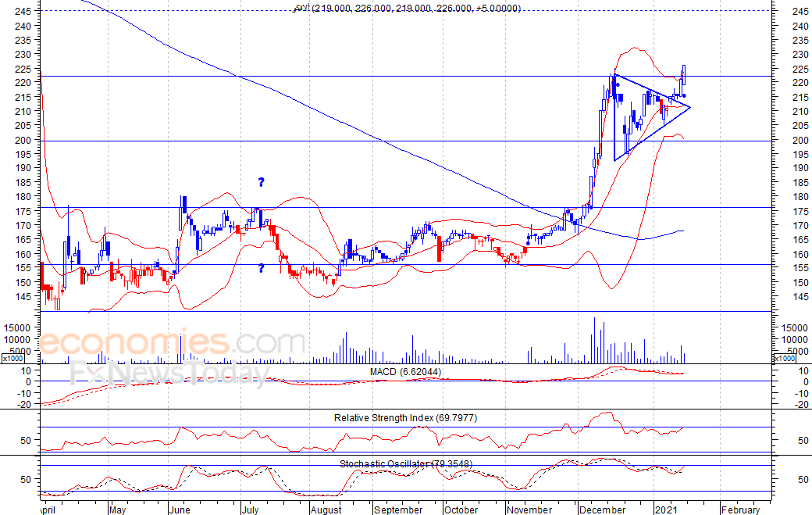The height and width of the screenshot is (515, 812).
Task: Click 155 on the right price axis
Action: coord(800,267)
